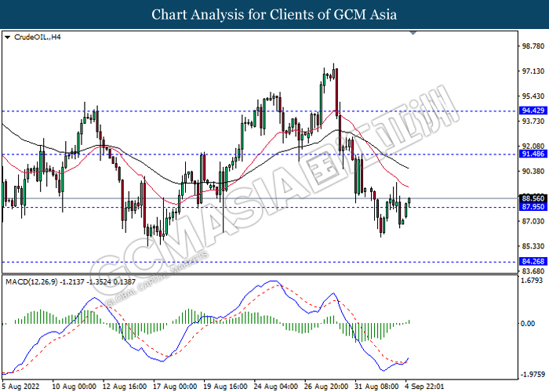549x392 pixels.
Task: Click the CrudeOIL.,H4 symbol title
Action: pos(37,37)
